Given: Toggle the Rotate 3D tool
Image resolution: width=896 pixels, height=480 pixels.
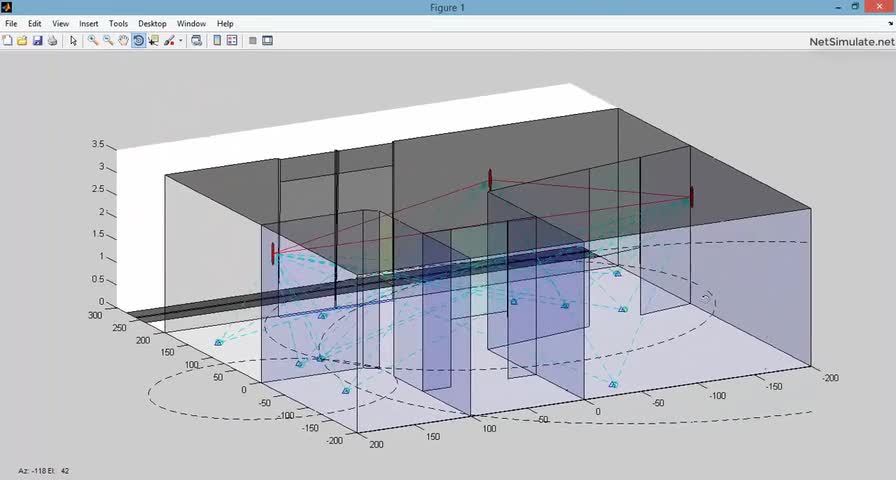Looking at the screenshot, I should pyautogui.click(x=138, y=41).
